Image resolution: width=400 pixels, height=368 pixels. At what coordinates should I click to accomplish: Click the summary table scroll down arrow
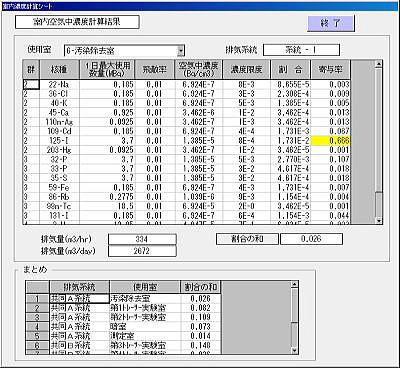coord(294,350)
